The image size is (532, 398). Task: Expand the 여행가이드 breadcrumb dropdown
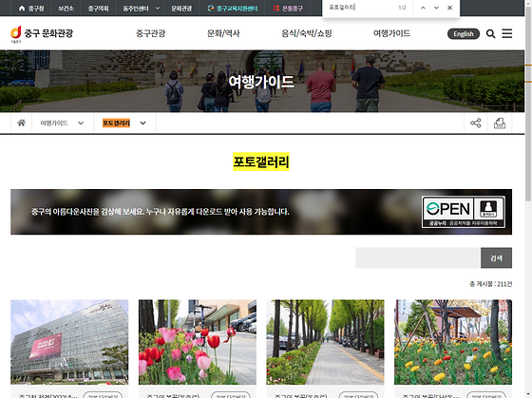[x=81, y=123]
